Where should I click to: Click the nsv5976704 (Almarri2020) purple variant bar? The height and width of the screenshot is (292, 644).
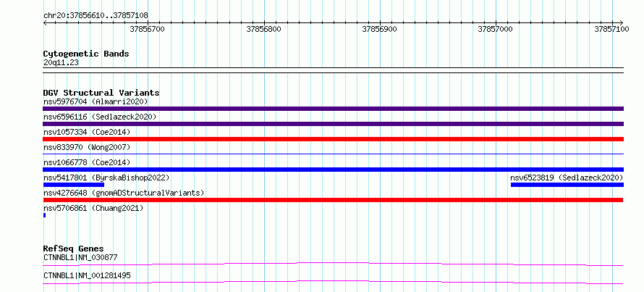pos(333,109)
